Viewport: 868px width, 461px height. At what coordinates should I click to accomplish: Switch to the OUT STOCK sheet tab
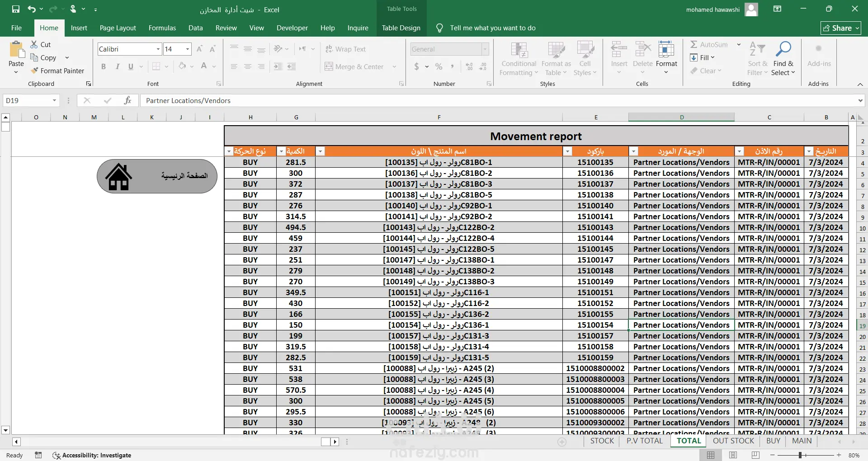(x=733, y=441)
